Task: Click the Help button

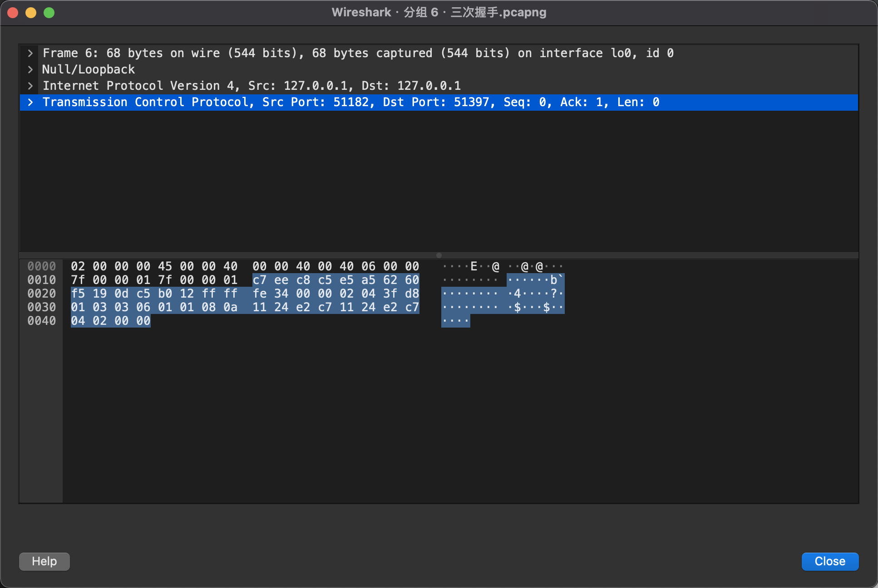Action: [x=44, y=561]
